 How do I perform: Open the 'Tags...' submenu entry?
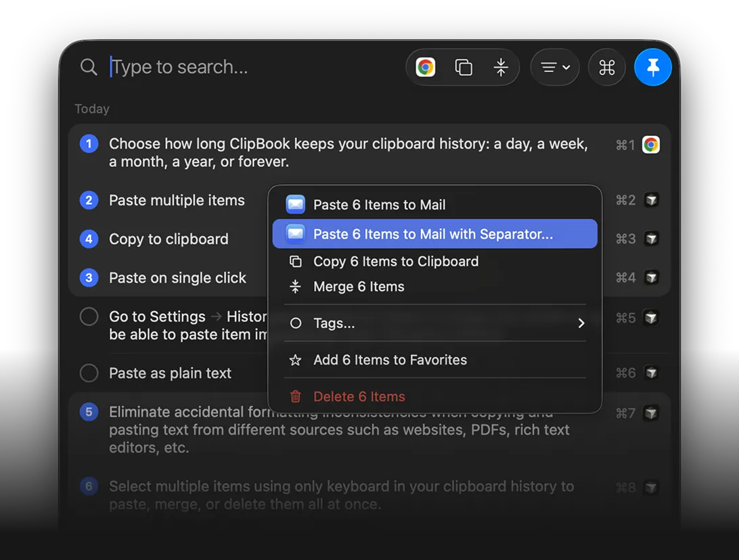(434, 323)
